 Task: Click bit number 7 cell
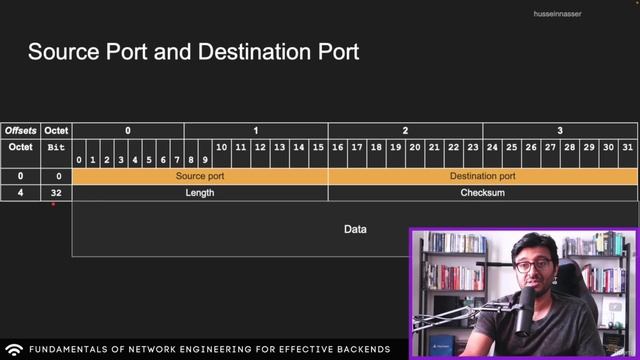click(177, 153)
